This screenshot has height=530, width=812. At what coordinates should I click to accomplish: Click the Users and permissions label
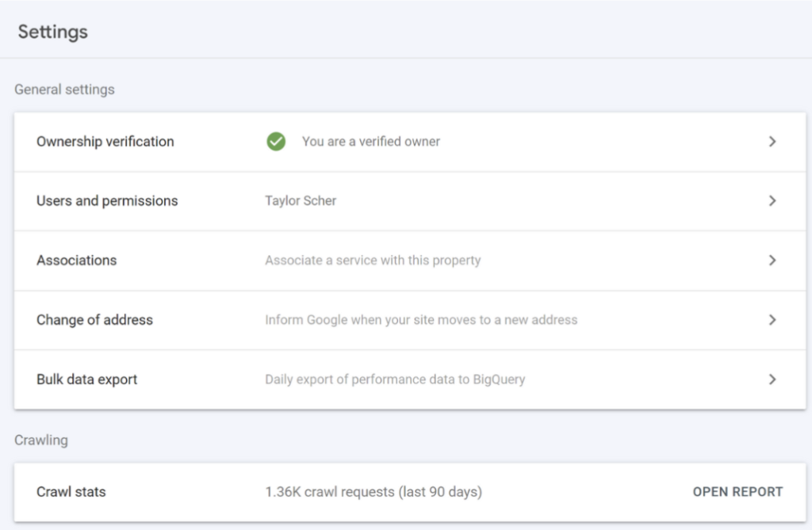coord(107,200)
